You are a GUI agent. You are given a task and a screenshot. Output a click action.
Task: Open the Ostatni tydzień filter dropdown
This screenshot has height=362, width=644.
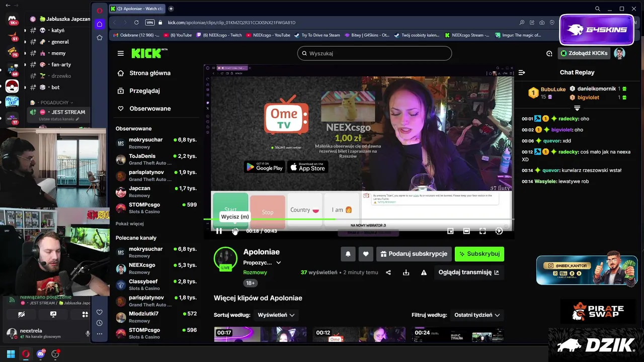(477, 315)
